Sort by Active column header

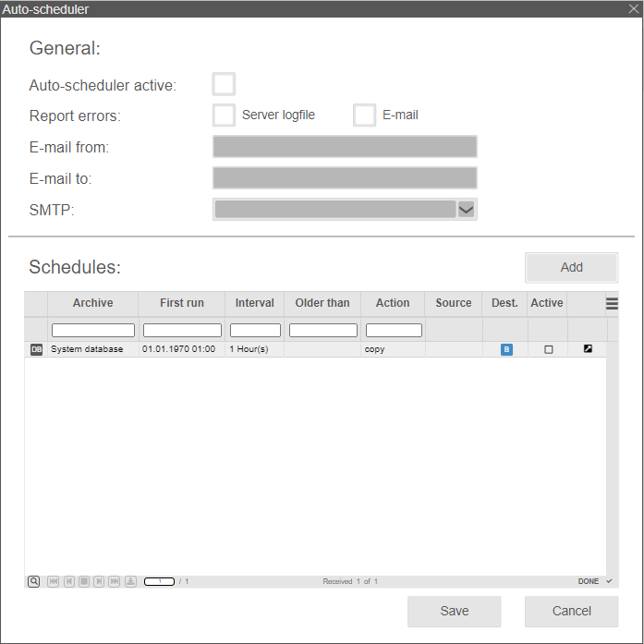pos(547,303)
